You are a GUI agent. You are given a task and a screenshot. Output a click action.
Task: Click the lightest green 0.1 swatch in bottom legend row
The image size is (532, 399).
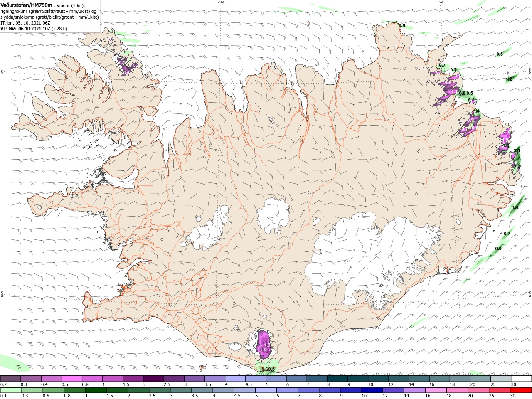tap(10, 390)
